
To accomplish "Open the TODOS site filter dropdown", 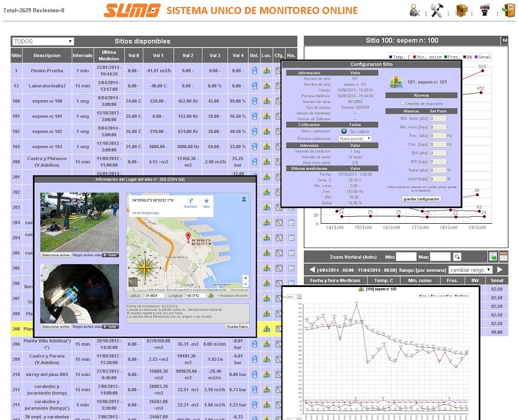I will 43,42.
